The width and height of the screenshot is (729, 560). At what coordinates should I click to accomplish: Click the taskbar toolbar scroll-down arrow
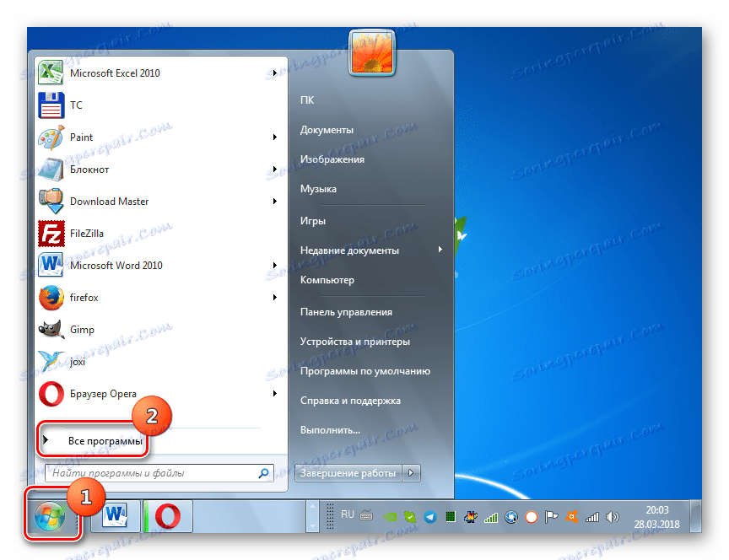tap(312, 525)
